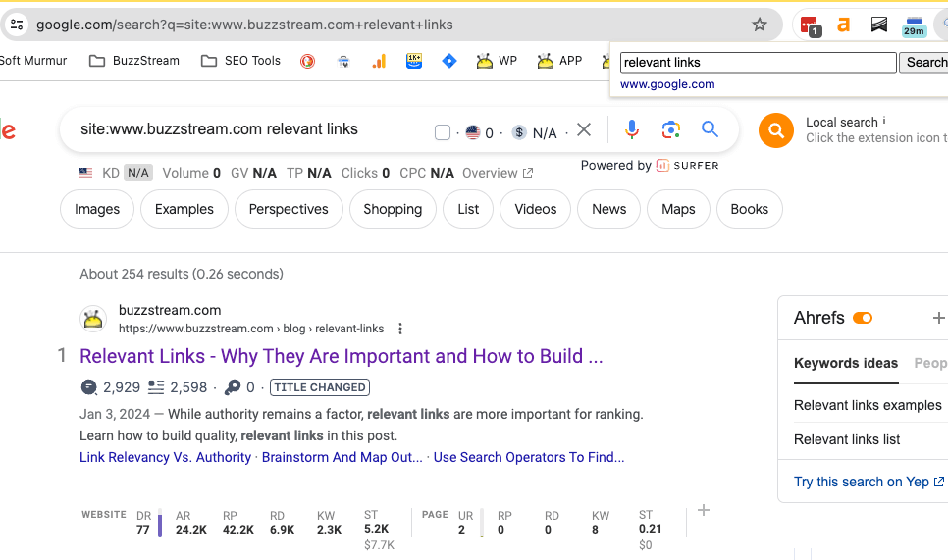
Task: Toggle the Ahrefs switch off
Action: tap(863, 318)
